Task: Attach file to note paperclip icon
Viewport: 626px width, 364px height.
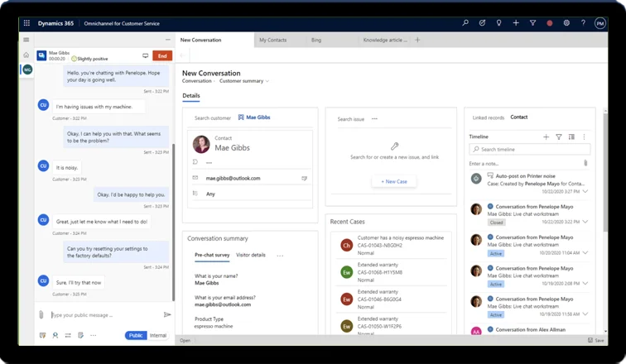Action: pos(585,163)
